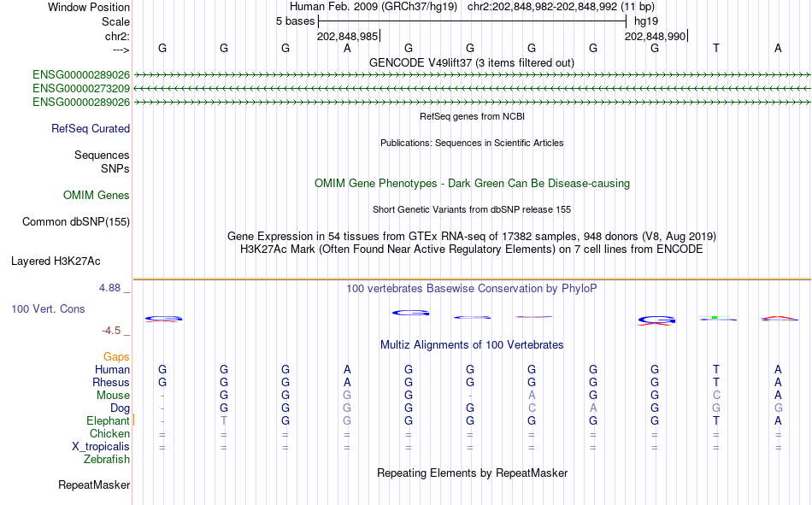Click the T base in the top reference sequence row
This screenshot has height=505, width=812.
coord(716,48)
